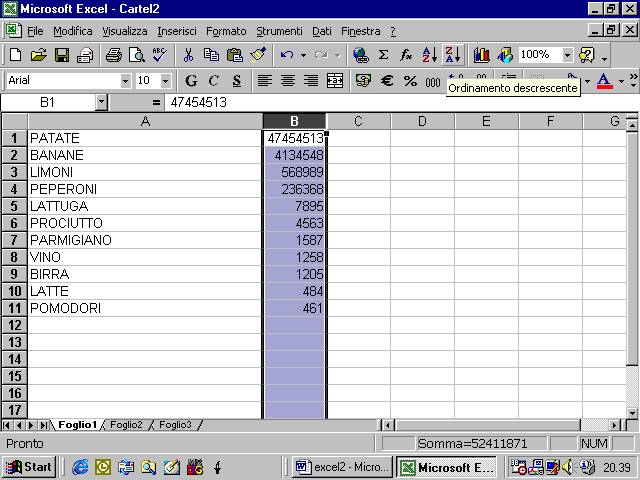Save the workbook with the floppy disk icon

click(62, 55)
